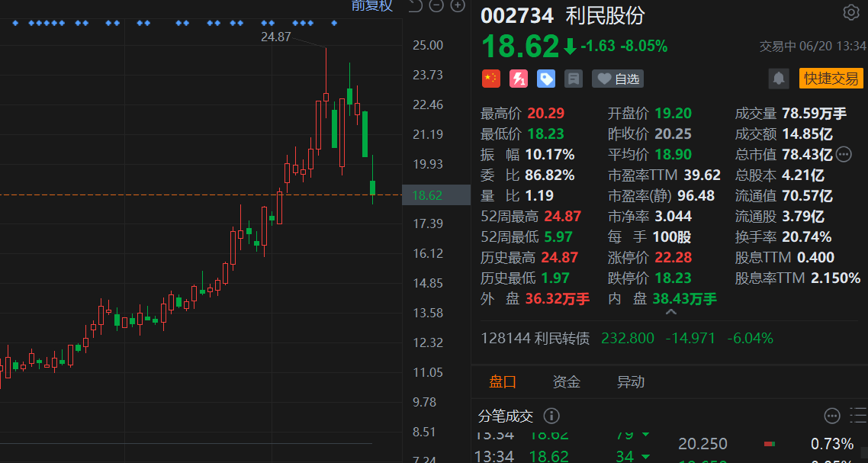Click the 最高价 20.29 value
This screenshot has width=868, height=463.
coord(546,114)
